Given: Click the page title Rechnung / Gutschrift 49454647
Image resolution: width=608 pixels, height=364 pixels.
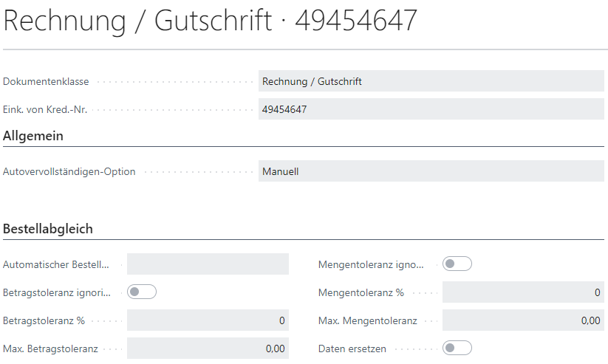Looking at the screenshot, I should [x=211, y=21].
